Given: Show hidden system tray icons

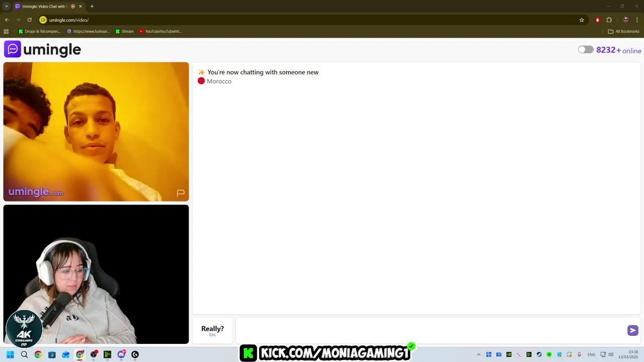Looking at the screenshot, I should pyautogui.click(x=478, y=354).
